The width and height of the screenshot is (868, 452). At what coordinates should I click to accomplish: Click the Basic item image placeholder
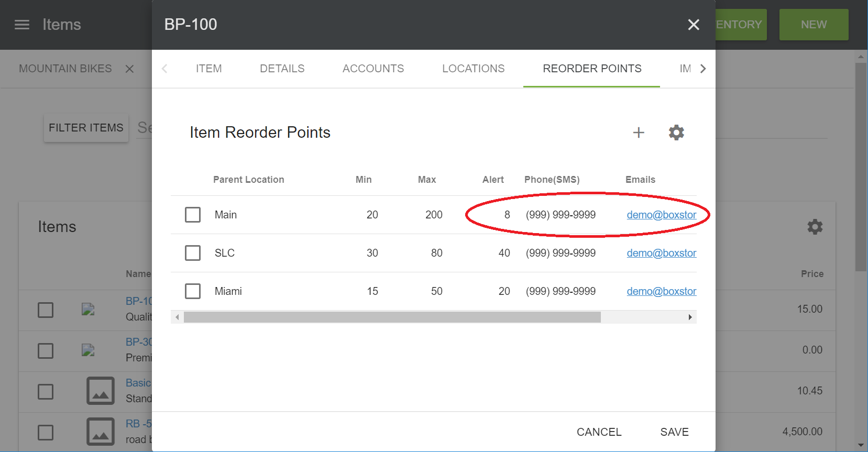pos(100,391)
